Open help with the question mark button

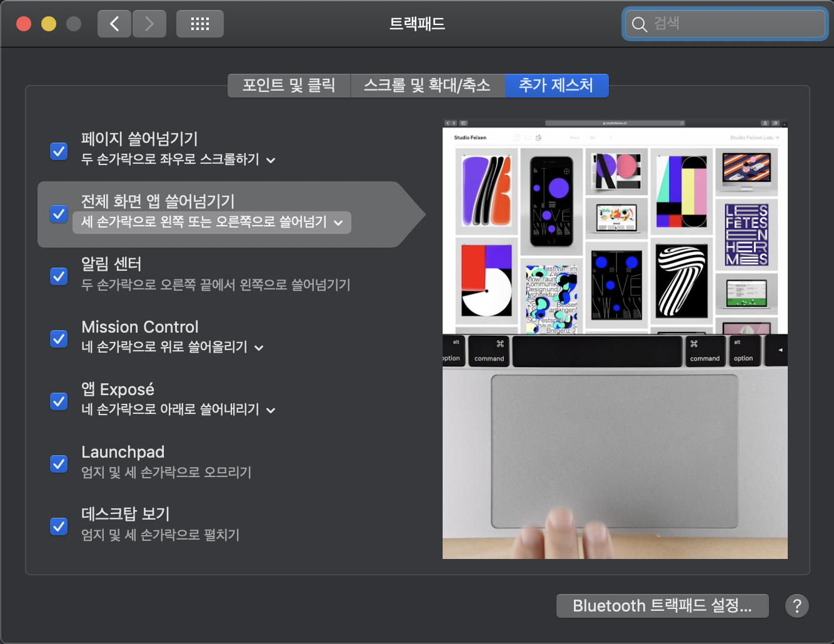pyautogui.click(x=797, y=606)
